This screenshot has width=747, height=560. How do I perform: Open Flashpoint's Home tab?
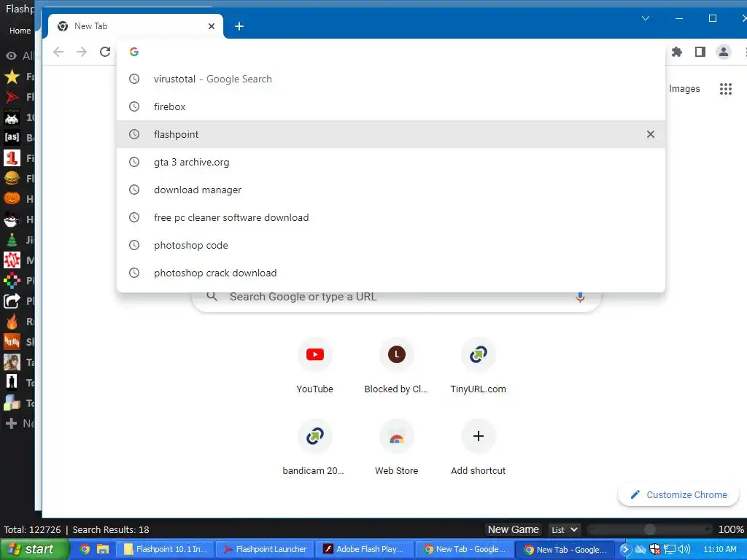(20, 31)
